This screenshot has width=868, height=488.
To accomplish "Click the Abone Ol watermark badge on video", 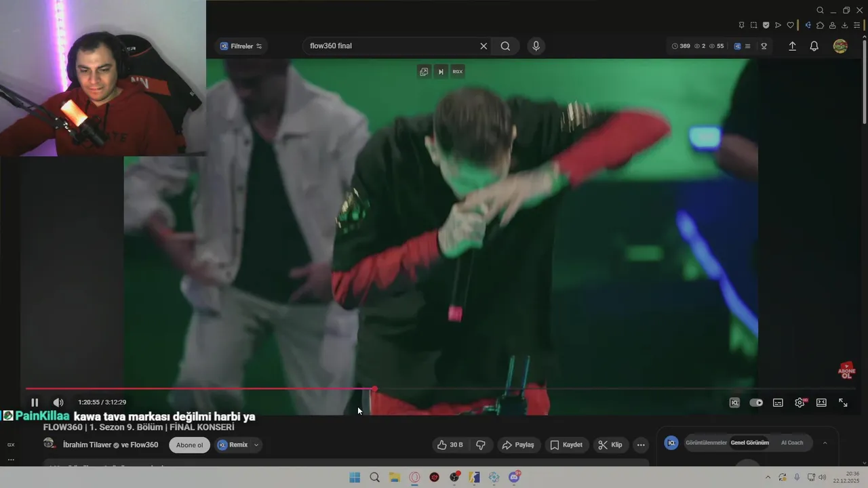I will [847, 370].
